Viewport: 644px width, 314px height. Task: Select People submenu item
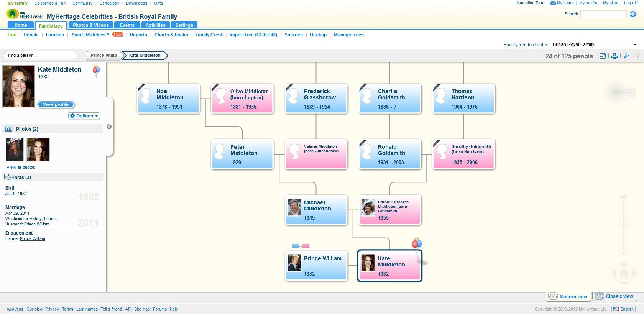[x=31, y=35]
